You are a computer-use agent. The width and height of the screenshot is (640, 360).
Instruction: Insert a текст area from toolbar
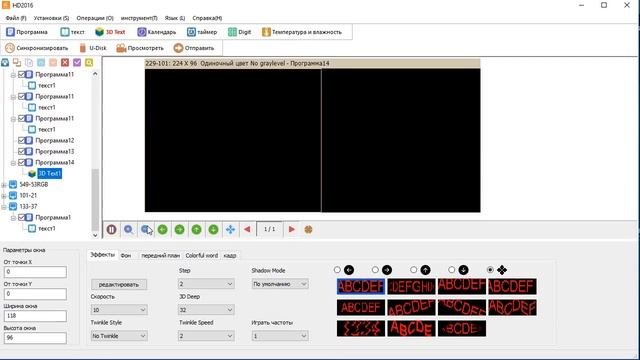[72, 32]
